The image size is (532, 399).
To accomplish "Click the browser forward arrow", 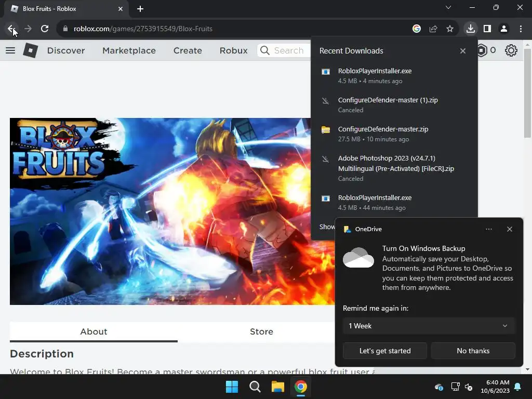I will (x=28, y=29).
